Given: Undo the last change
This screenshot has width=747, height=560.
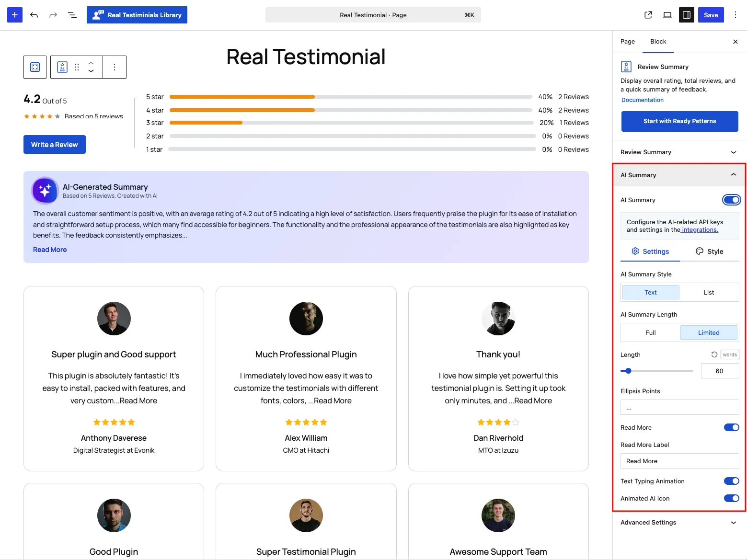Looking at the screenshot, I should coord(34,15).
